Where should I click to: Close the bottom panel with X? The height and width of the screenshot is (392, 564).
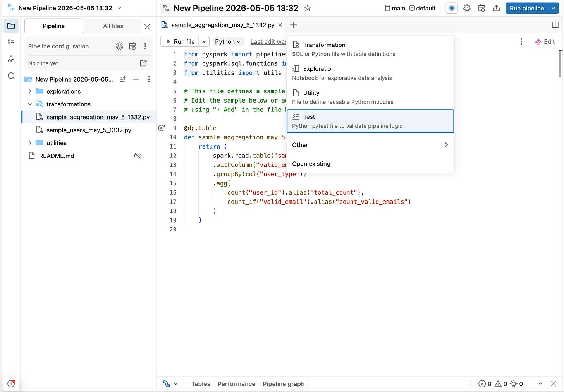tap(554, 384)
